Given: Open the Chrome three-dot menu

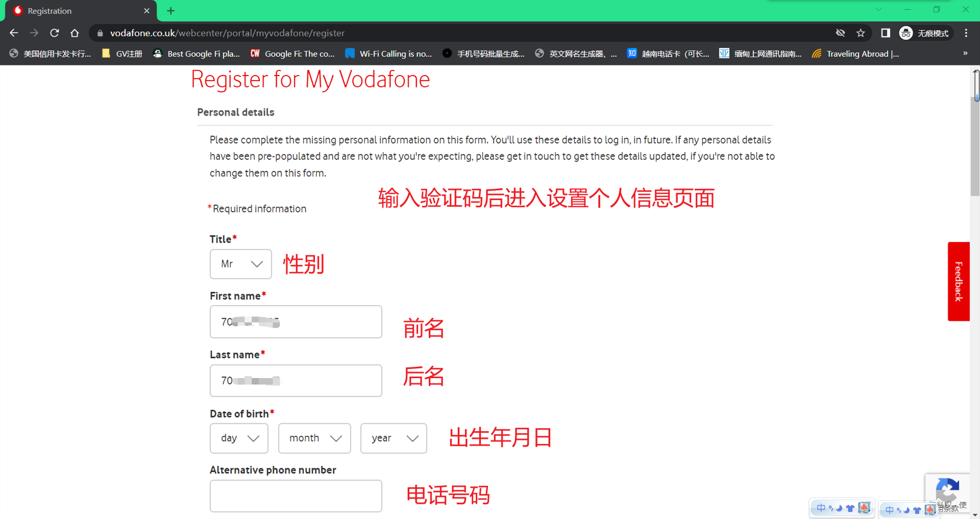Looking at the screenshot, I should [x=966, y=33].
